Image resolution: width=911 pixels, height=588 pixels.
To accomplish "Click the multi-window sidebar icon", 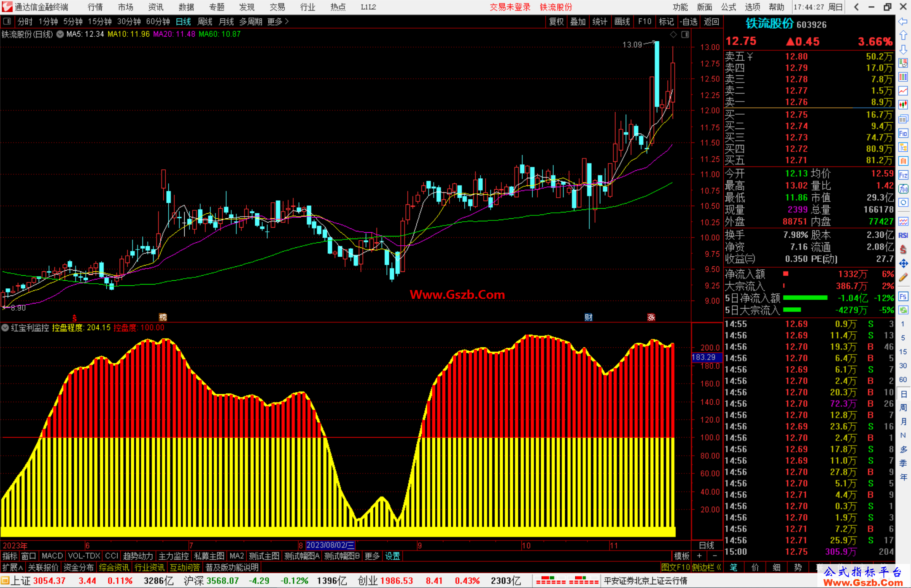I will point(903,119).
